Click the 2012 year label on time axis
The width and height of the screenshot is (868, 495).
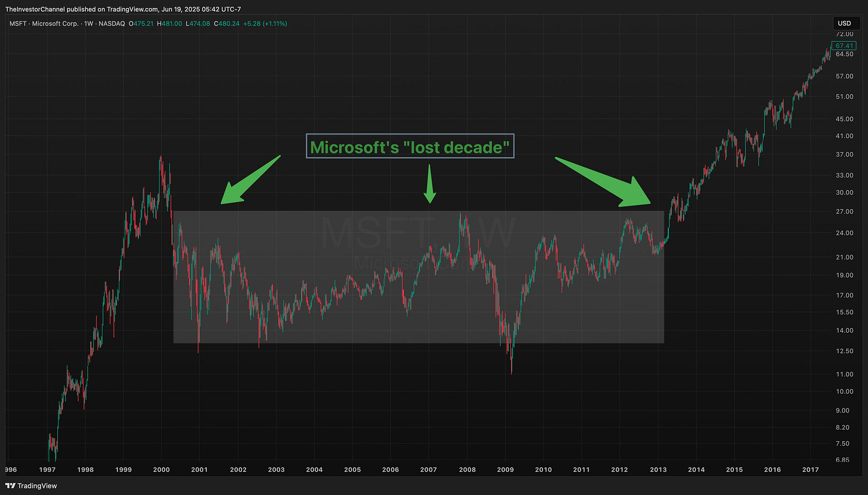[620, 469]
